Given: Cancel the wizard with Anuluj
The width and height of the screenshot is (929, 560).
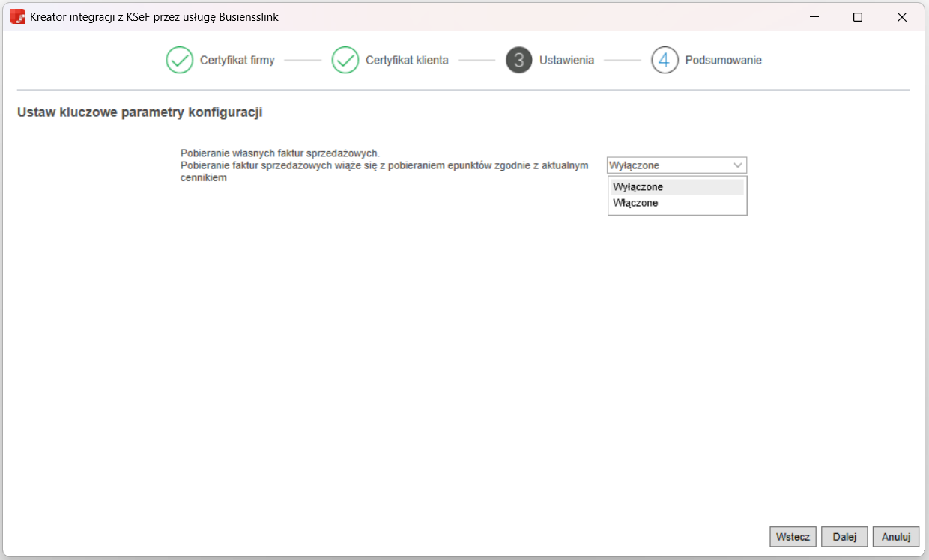Looking at the screenshot, I should point(895,537).
